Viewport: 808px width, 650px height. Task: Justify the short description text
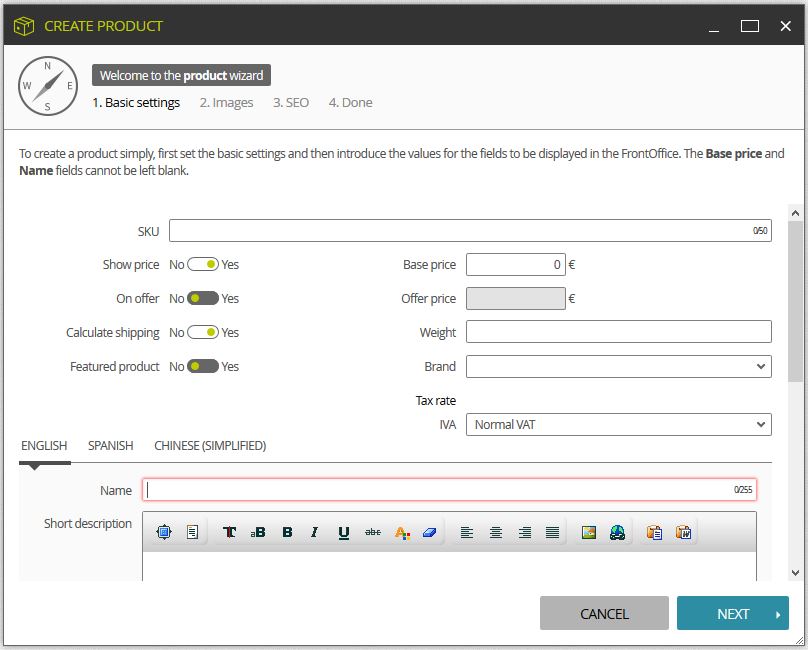[x=552, y=532]
